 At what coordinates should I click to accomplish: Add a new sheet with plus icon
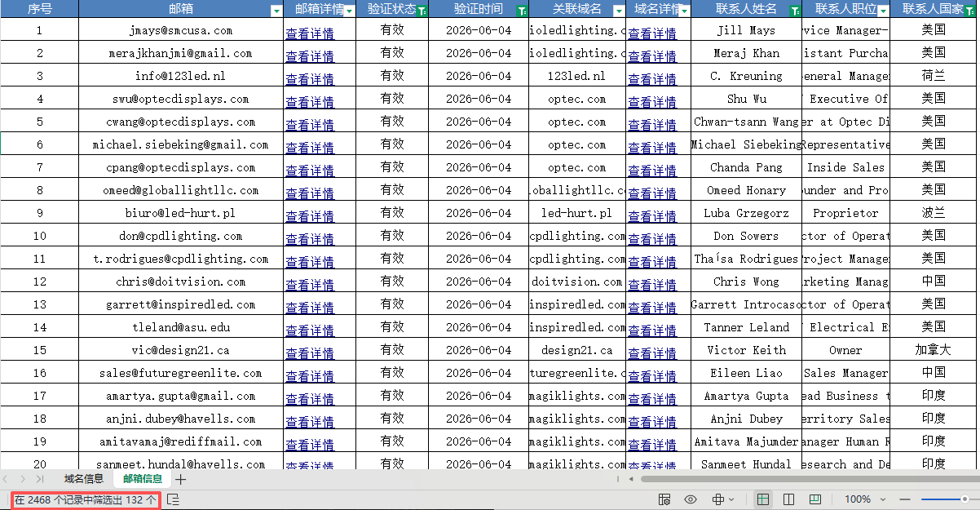pyautogui.click(x=181, y=479)
